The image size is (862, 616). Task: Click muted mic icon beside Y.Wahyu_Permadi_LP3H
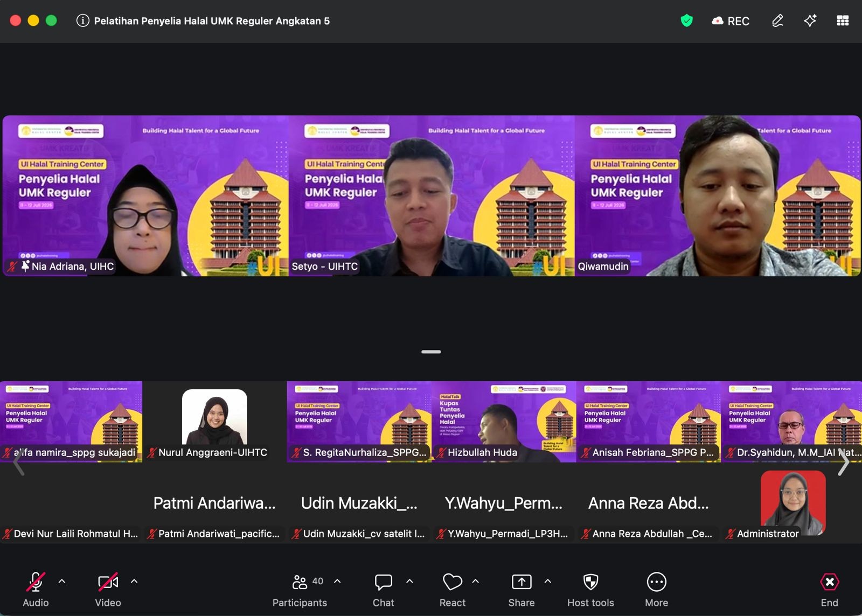(442, 534)
